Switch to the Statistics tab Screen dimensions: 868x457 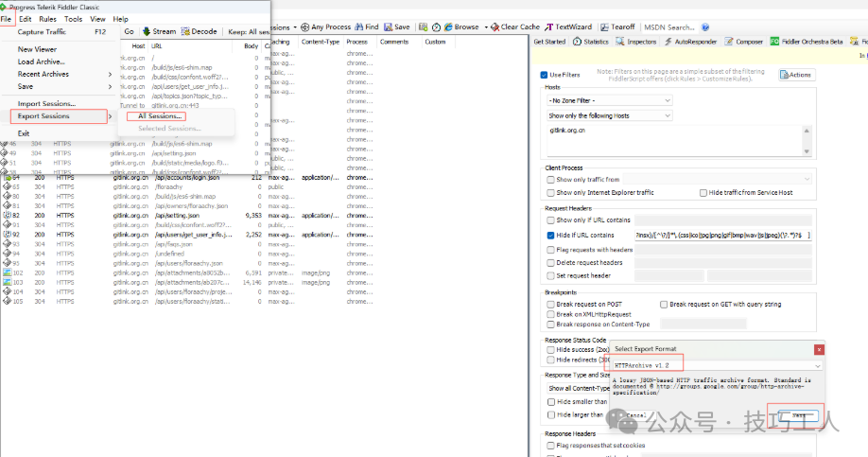coord(591,42)
